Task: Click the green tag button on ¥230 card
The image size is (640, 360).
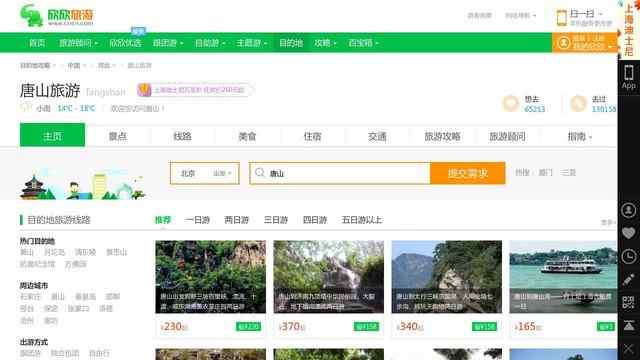Action: (x=248, y=327)
